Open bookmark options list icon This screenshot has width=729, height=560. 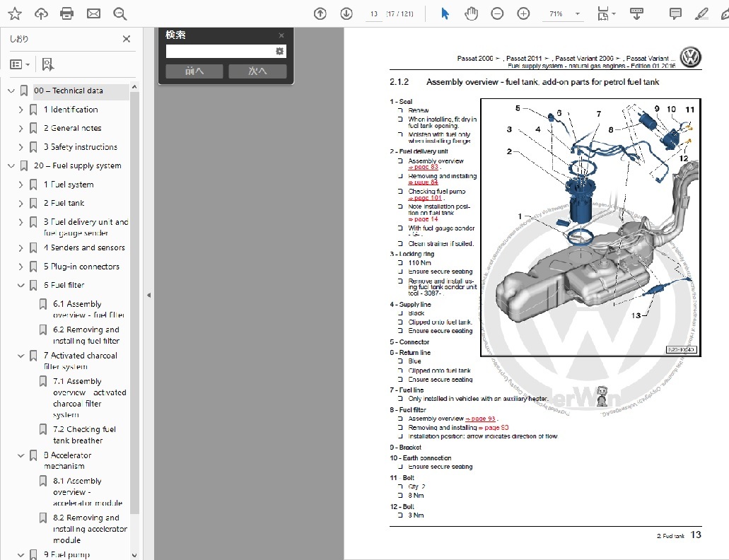(20, 64)
